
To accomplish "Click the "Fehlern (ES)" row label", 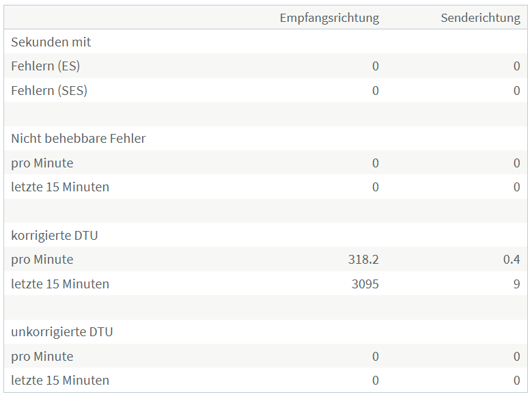I will click(x=46, y=66).
